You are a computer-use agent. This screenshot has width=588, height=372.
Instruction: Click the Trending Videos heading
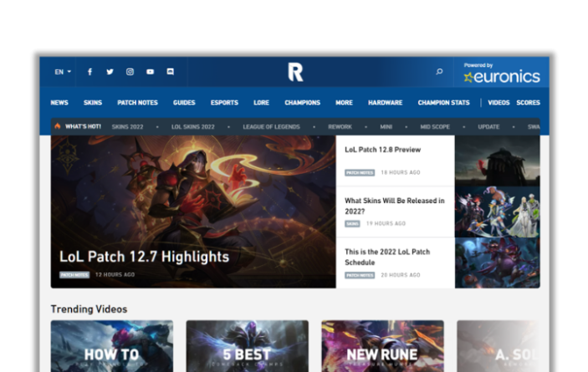tap(89, 309)
